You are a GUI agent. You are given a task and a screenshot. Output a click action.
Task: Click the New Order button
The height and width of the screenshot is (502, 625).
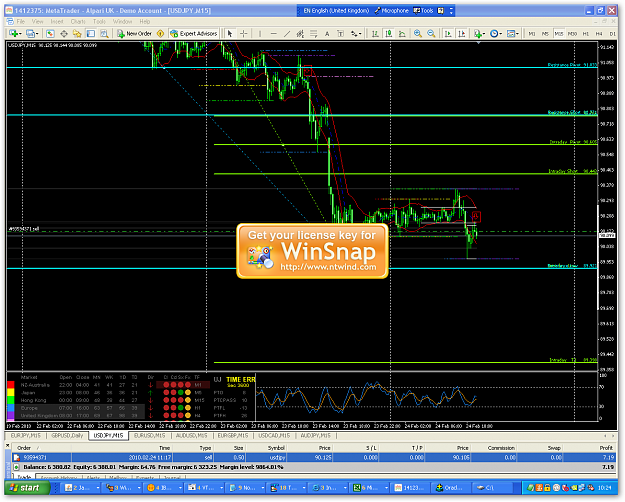tap(134, 34)
